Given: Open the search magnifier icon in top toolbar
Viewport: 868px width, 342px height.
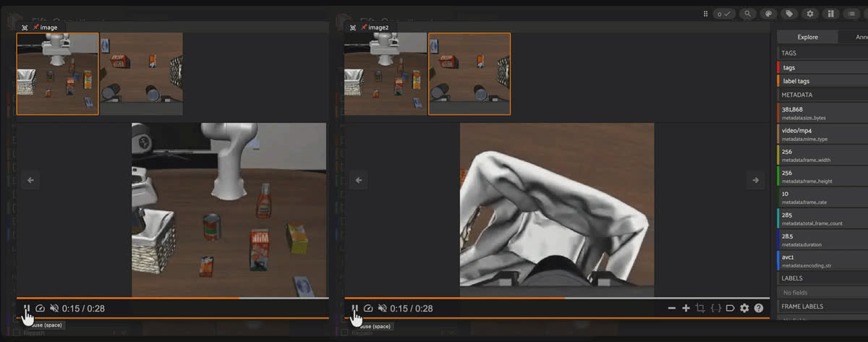Looking at the screenshot, I should pos(748,14).
